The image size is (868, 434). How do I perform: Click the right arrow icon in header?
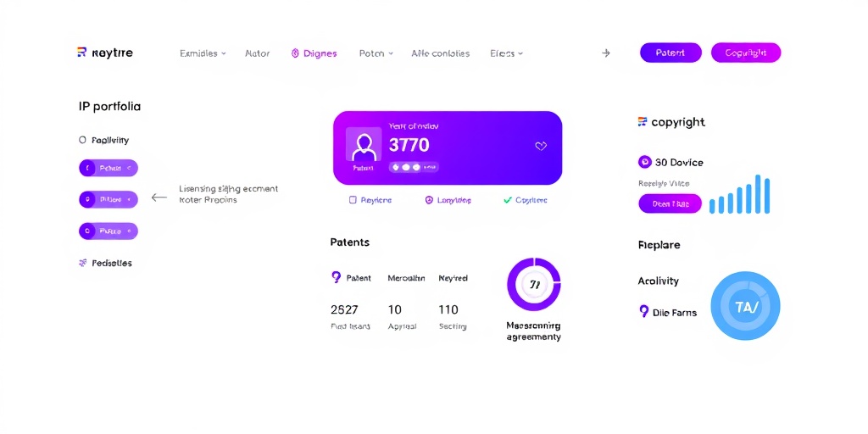606,53
